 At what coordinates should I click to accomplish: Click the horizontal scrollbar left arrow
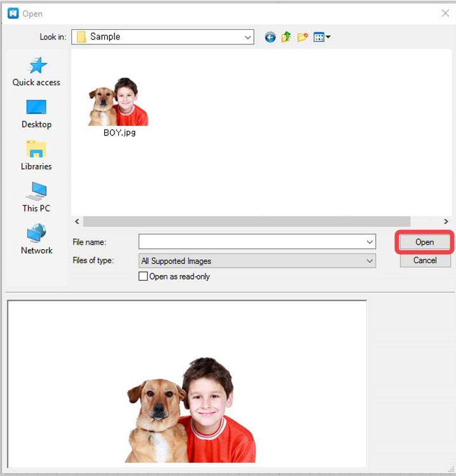[77, 222]
